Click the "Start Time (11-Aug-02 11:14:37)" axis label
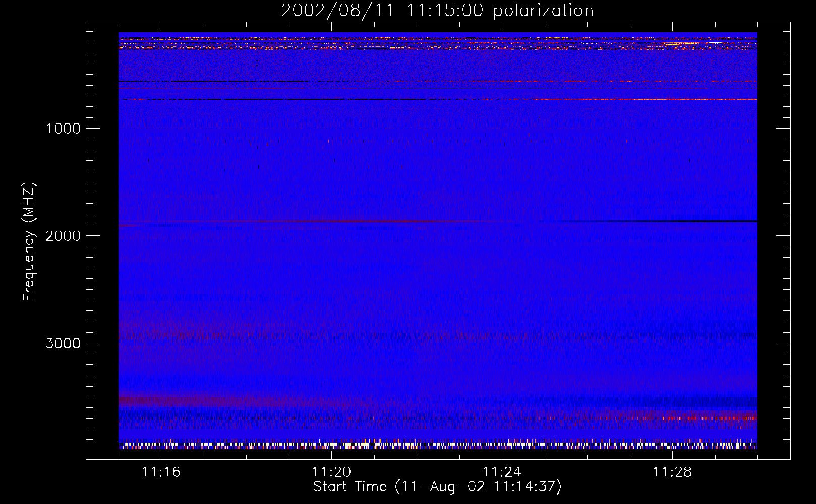Screen dimensions: 816x504 437,487
